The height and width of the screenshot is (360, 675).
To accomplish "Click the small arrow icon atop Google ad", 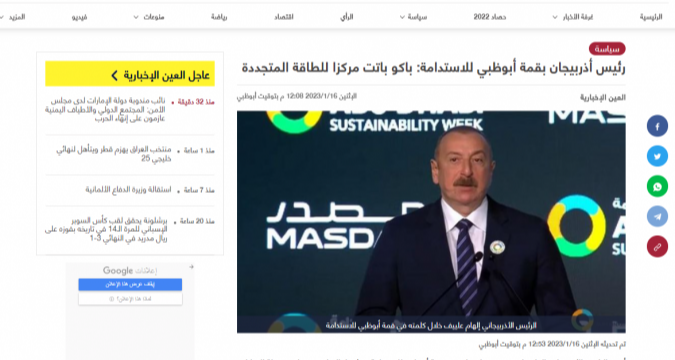I will point(191,267).
